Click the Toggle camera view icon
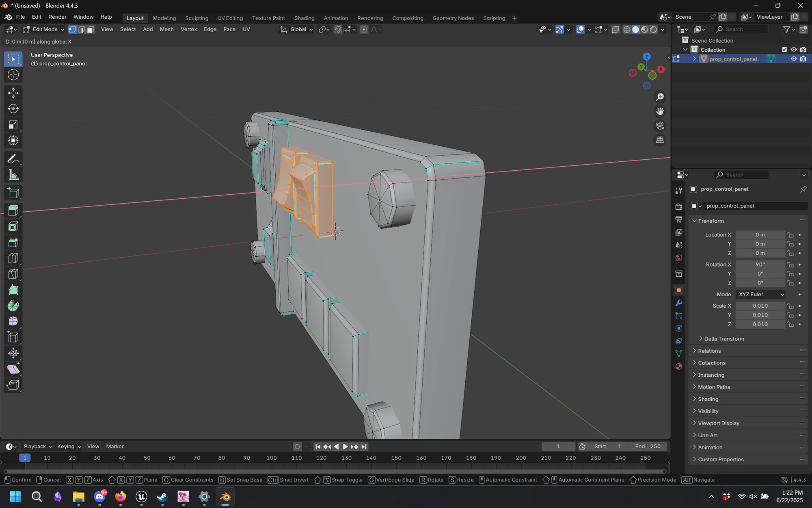 click(x=660, y=126)
